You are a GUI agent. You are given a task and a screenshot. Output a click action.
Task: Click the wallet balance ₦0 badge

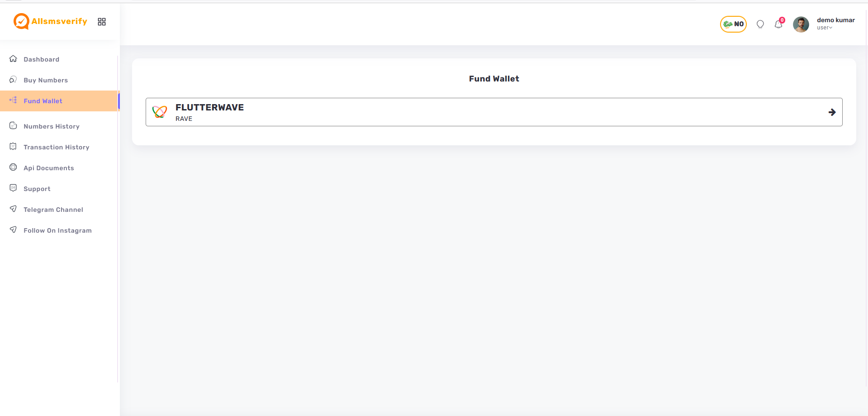pyautogui.click(x=733, y=24)
